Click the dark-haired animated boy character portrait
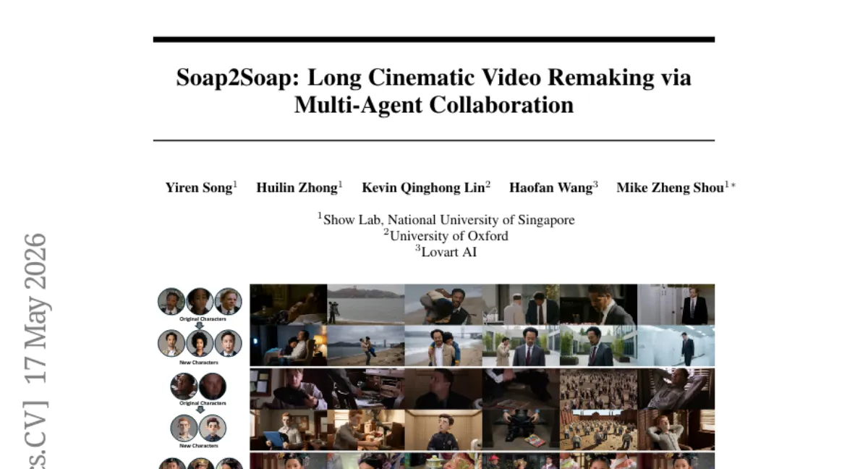This screenshot has width=868, height=469. click(x=213, y=428)
